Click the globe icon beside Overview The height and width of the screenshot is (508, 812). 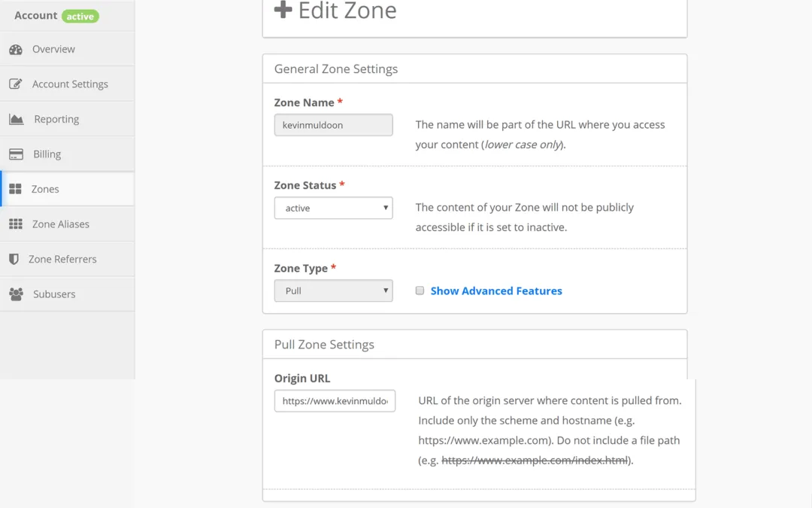point(17,48)
